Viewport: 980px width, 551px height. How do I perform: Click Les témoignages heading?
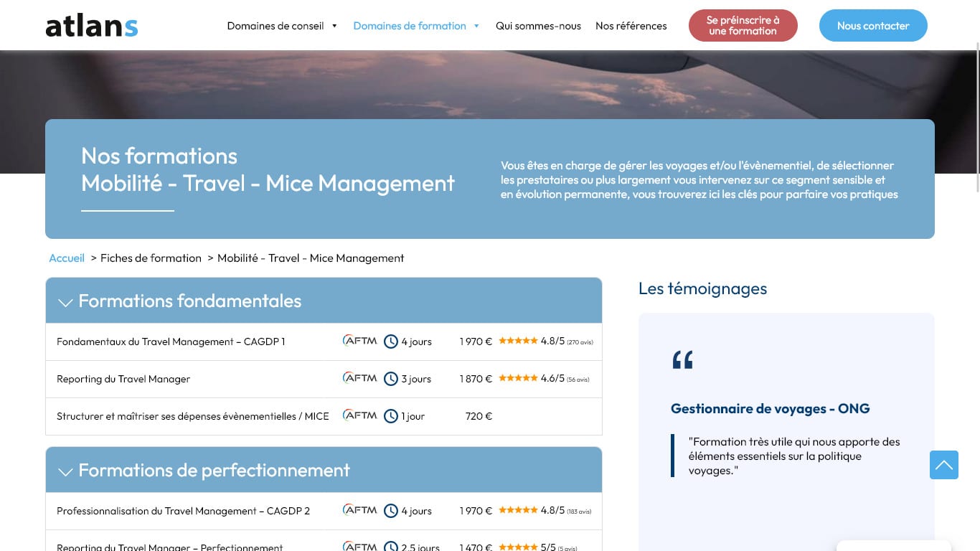tap(702, 288)
